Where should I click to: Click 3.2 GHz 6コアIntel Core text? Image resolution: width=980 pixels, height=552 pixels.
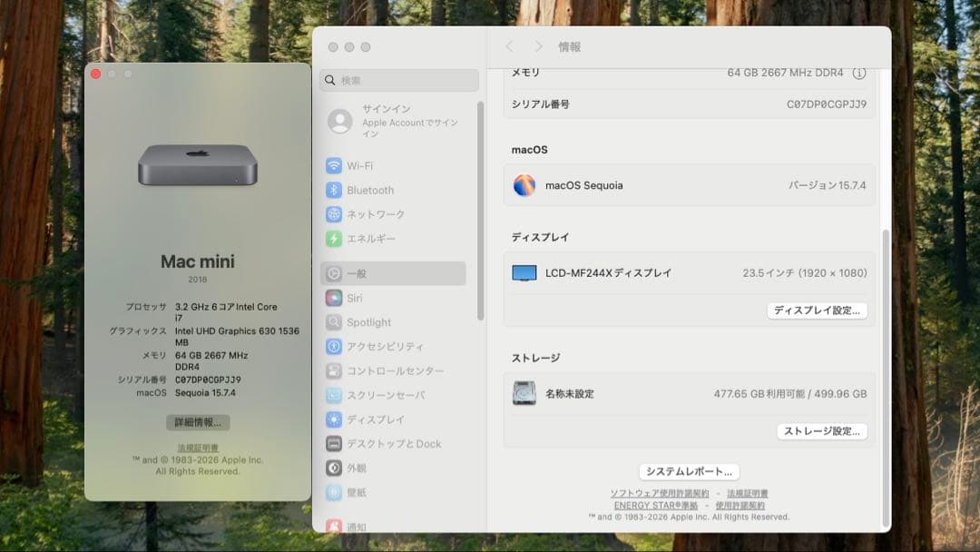[x=226, y=312]
